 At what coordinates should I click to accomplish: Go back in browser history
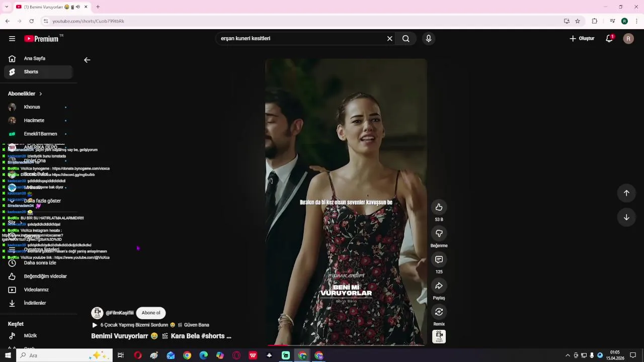[7, 21]
